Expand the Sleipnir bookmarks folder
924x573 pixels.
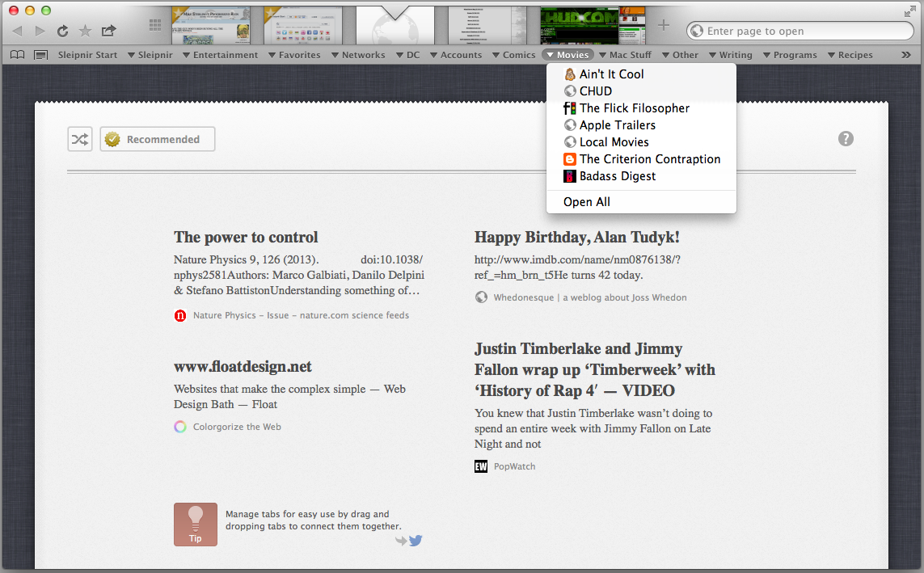tap(150, 55)
